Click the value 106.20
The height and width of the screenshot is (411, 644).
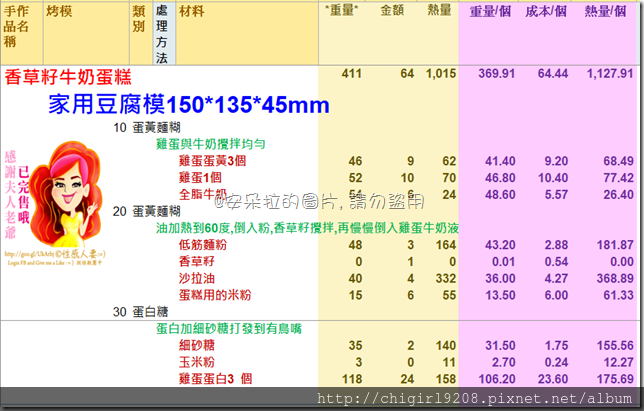tap(497, 379)
